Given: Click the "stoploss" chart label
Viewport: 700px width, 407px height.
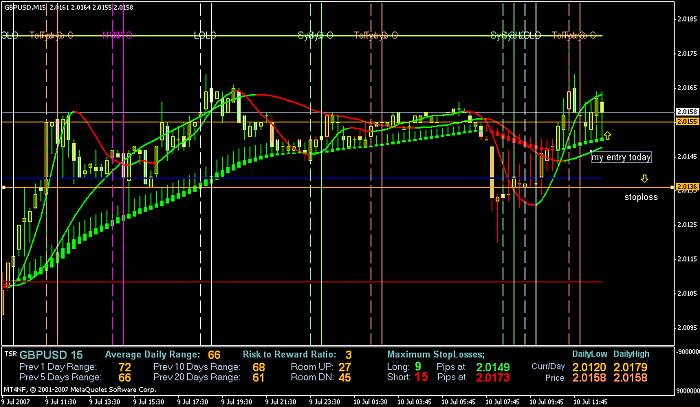Looking at the screenshot, I should coord(641,197).
